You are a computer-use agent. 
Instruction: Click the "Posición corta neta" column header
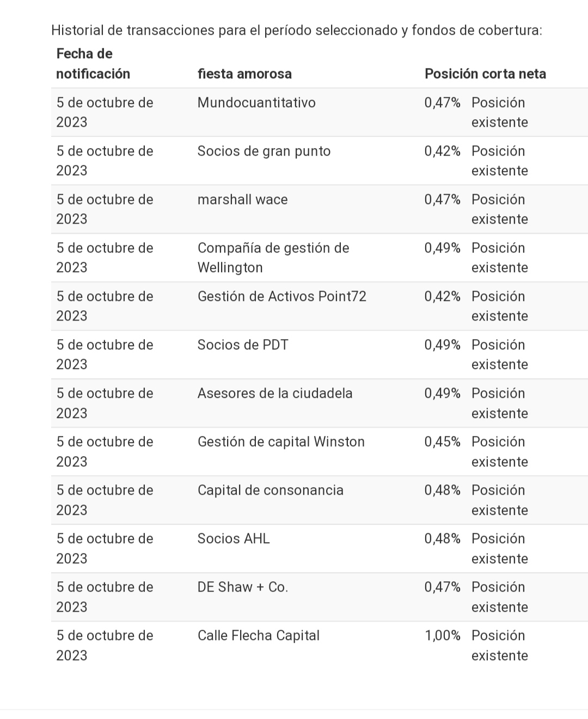point(485,73)
